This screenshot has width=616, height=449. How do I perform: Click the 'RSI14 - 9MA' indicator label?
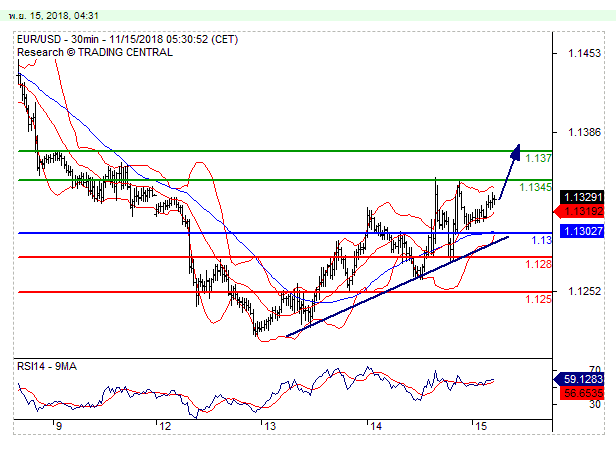tap(47, 367)
